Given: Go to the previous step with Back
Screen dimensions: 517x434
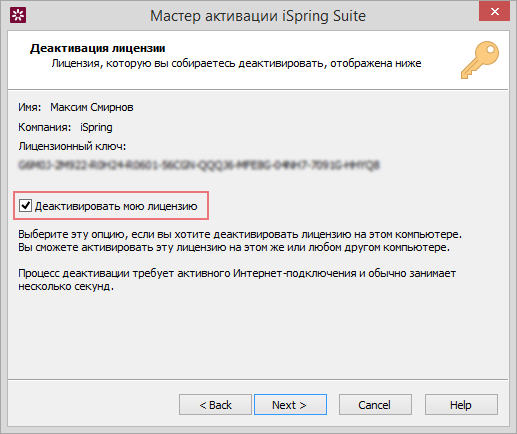Looking at the screenshot, I should tap(215, 405).
